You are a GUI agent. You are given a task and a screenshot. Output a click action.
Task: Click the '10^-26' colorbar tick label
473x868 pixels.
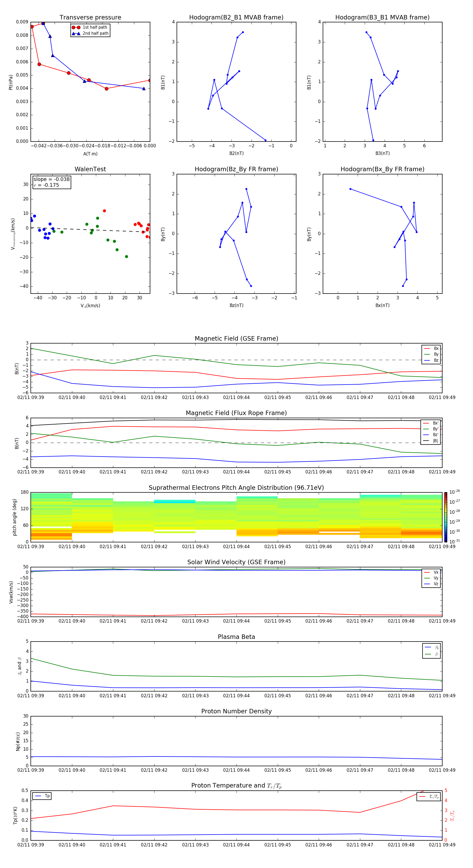pos(455,492)
